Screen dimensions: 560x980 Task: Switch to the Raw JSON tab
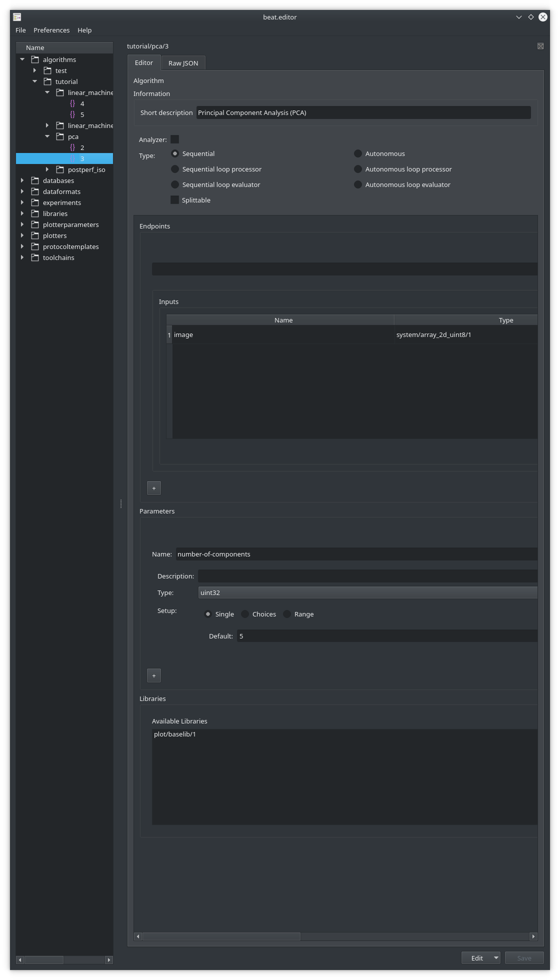(183, 63)
